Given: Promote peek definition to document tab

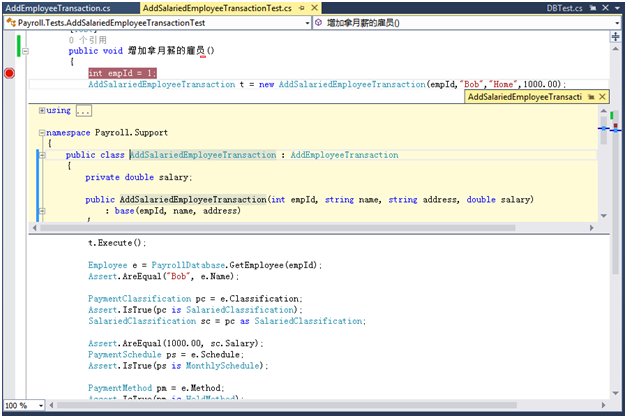Looking at the screenshot, I should click(591, 96).
